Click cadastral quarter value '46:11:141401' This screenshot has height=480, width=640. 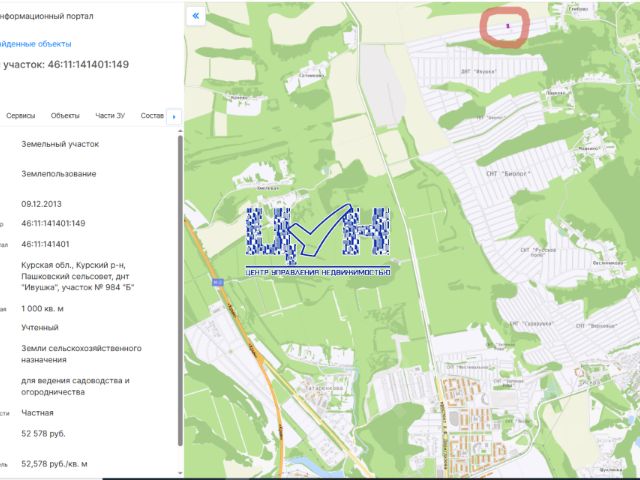pos(45,244)
